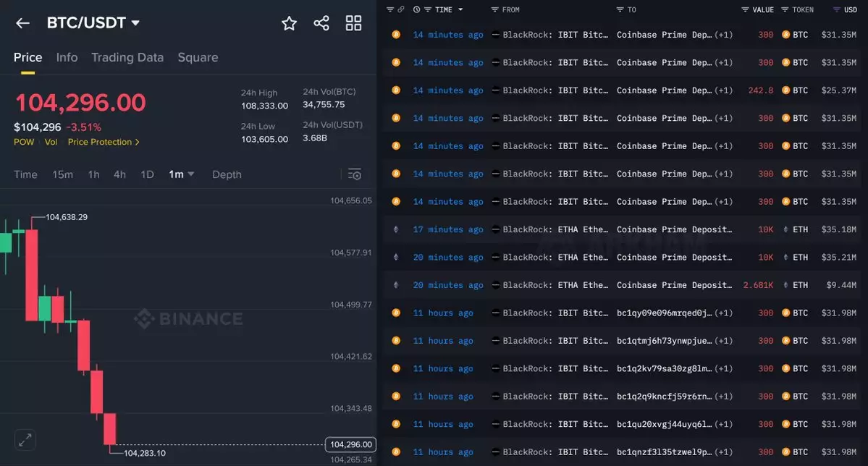Click the 104,296.00 price marker on the axis
The height and width of the screenshot is (466, 868).
point(350,444)
